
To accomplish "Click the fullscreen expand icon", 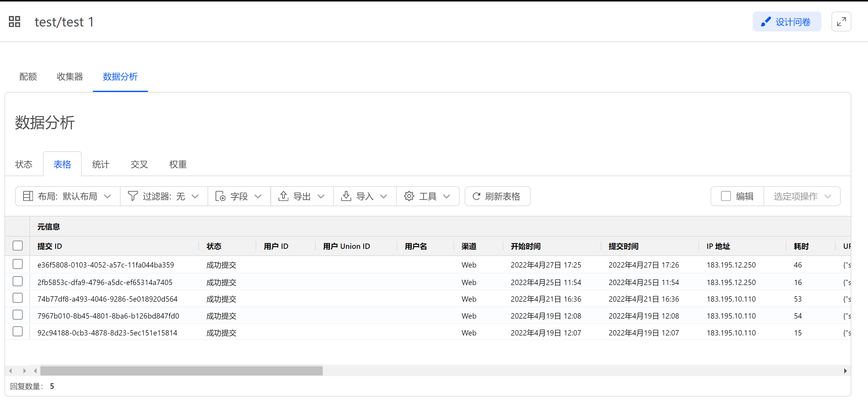I will tap(841, 22).
